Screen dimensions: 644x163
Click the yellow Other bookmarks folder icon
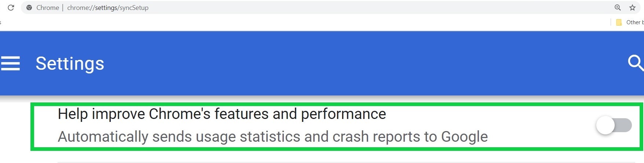[619, 22]
